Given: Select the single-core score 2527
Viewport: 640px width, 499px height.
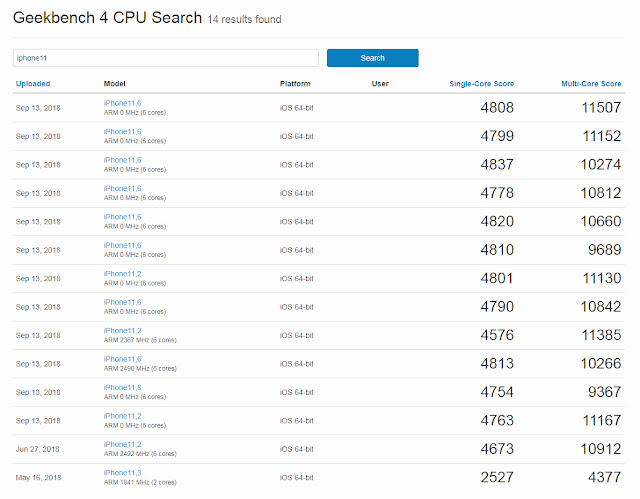Looking at the screenshot, I should click(497, 477).
